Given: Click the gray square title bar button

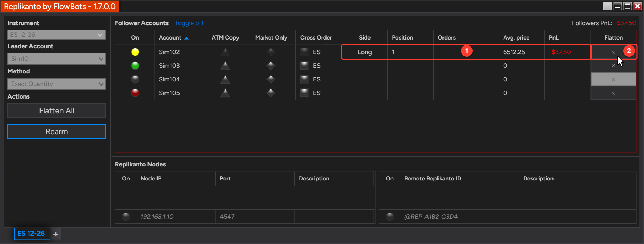Looking at the screenshot, I should pos(608,6).
